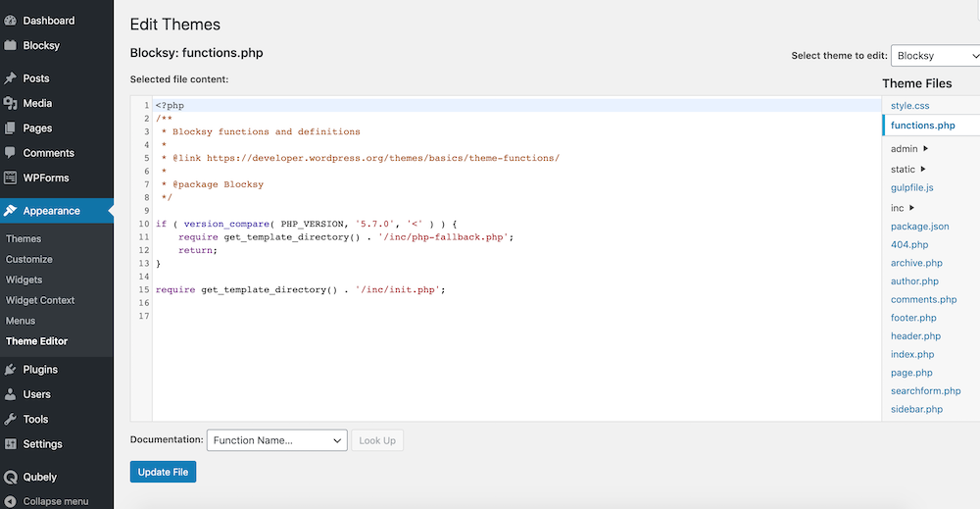
Task: Select Theme Editor submenu item
Action: (x=36, y=341)
